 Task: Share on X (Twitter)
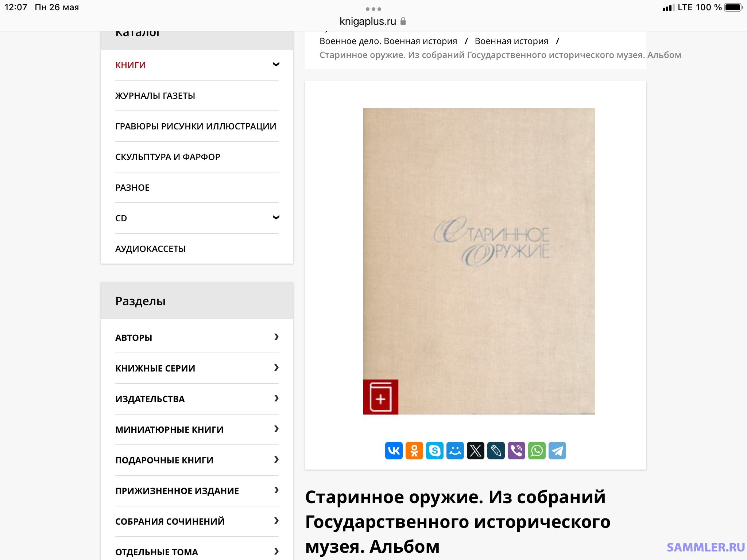tap(476, 451)
